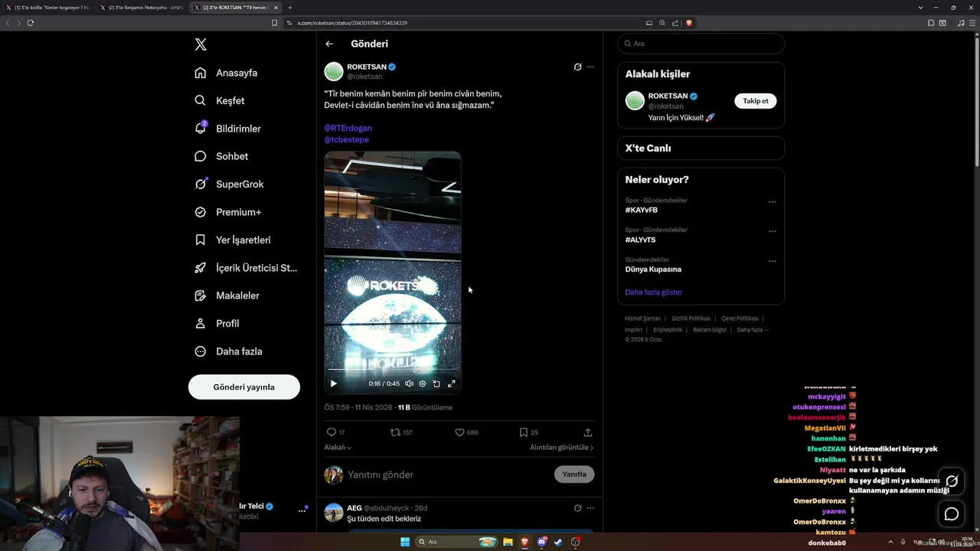This screenshot has width=980, height=551.
Task: Click Takip et to follow ROKETSAN
Action: tap(756, 101)
